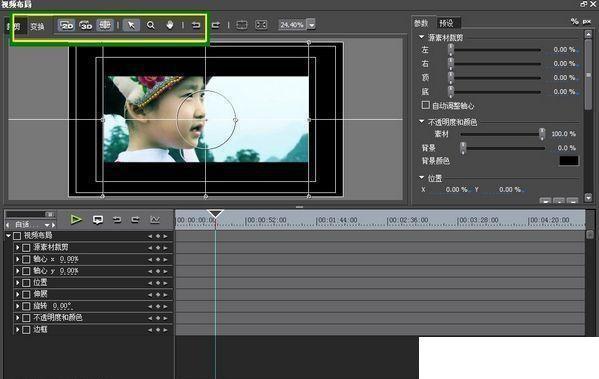Click the 素材 opacity slider
This screenshot has height=379, width=599.
click(x=502, y=134)
